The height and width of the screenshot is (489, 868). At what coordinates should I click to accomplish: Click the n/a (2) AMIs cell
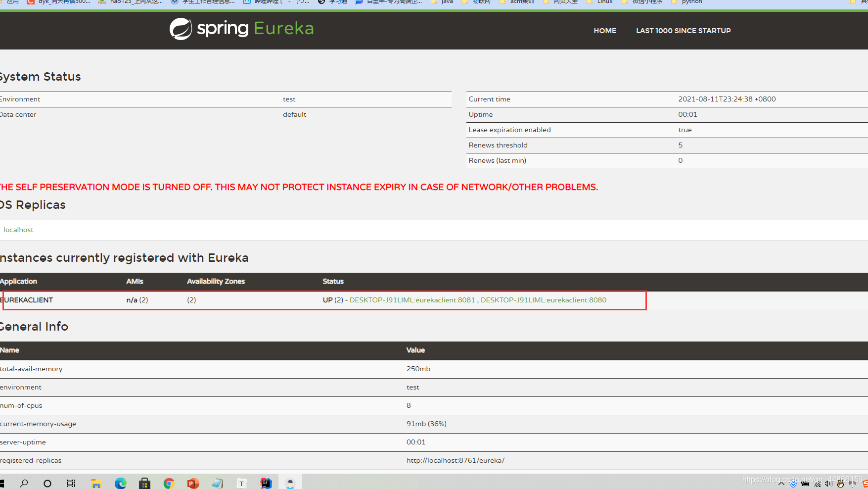tap(137, 300)
